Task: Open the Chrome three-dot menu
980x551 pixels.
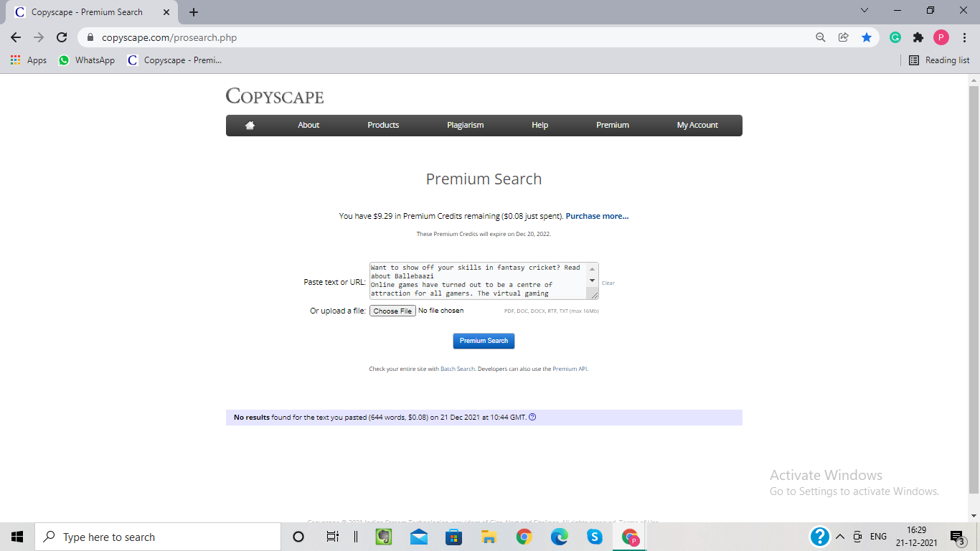Action: click(x=964, y=37)
